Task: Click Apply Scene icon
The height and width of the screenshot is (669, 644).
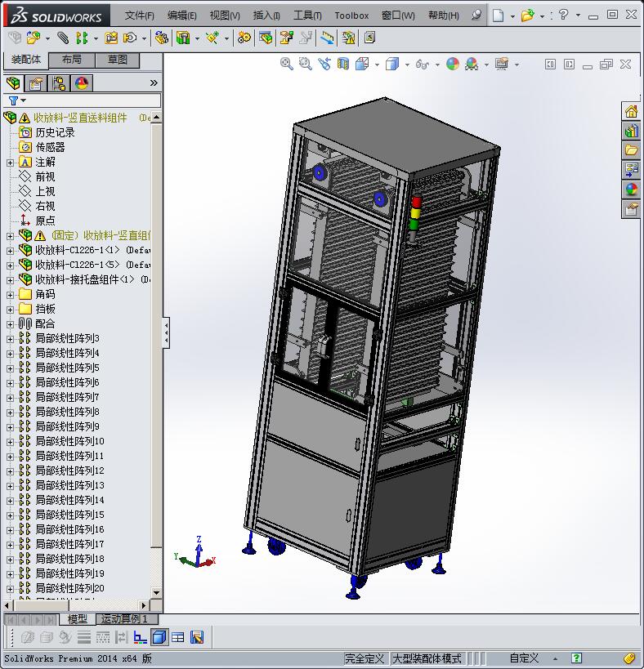Action: (472, 64)
